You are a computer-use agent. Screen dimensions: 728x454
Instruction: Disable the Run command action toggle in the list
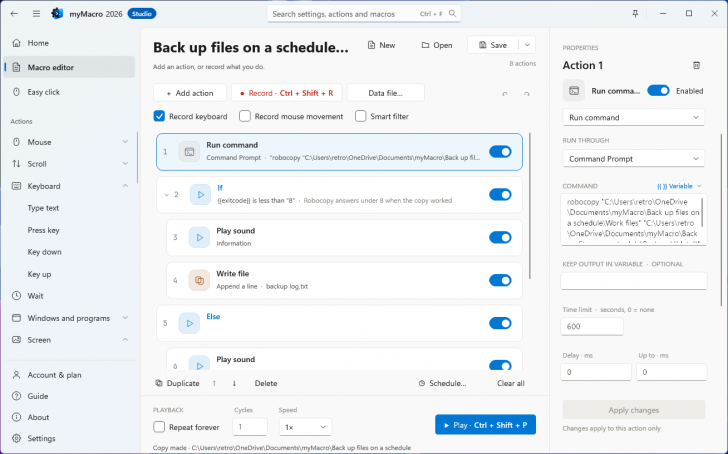tap(500, 152)
